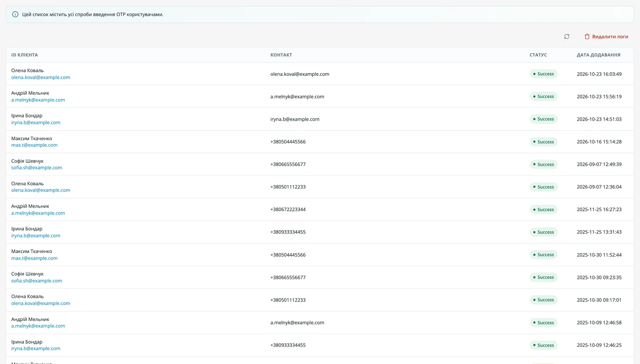
Task: Select contact cell olena.koval@example.com in the first row
Action: click(300, 74)
